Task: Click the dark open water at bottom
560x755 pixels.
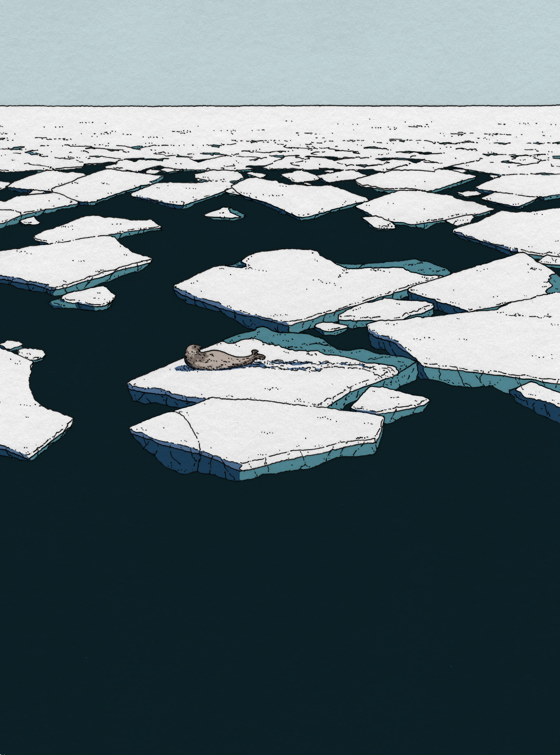Action: [x=280, y=611]
